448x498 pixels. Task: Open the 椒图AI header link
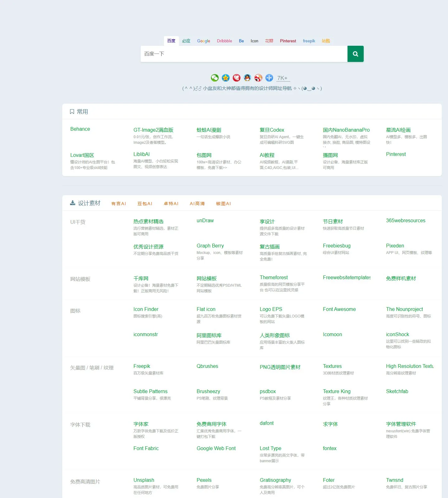[223, 204]
